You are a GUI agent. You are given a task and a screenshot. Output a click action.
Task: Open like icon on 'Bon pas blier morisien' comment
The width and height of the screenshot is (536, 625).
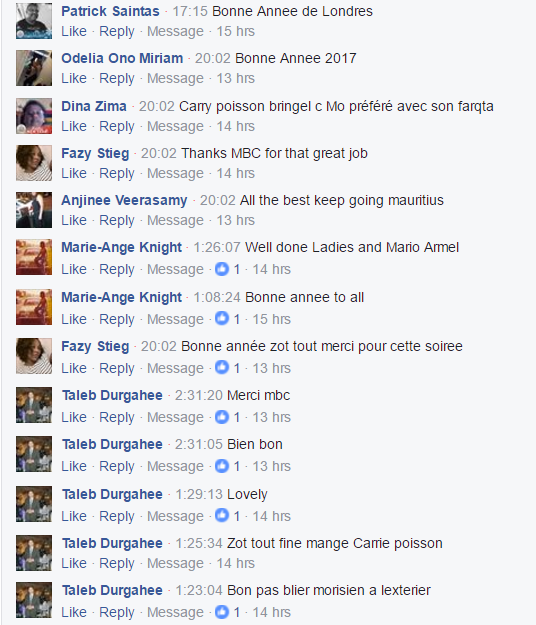click(x=222, y=611)
